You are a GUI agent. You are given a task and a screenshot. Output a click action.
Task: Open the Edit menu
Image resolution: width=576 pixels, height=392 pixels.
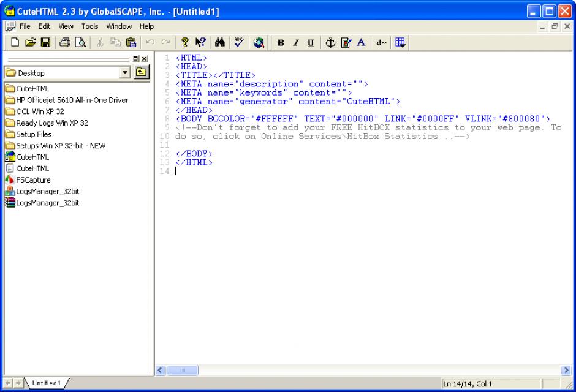tap(44, 26)
